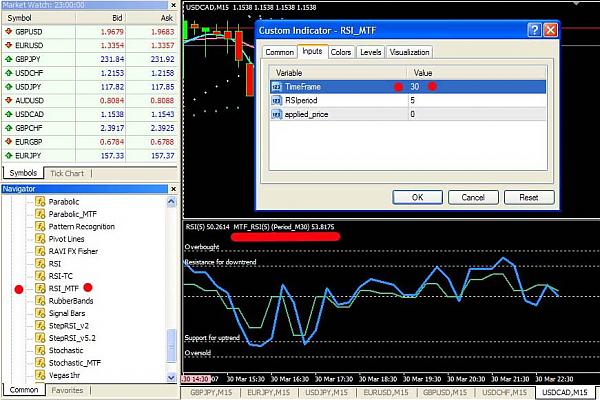
Task: Click the EURUSD down arrow icon
Action: (x=8, y=45)
